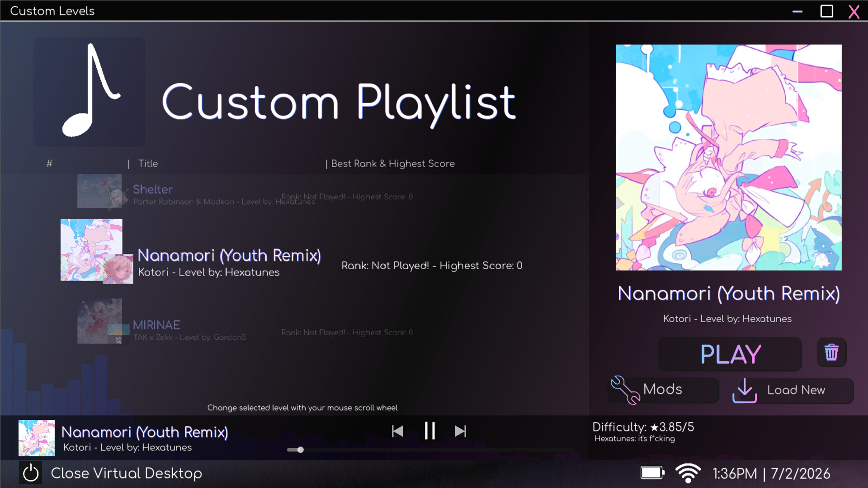The width and height of the screenshot is (868, 488).
Task: Open the Wi-Fi status icon
Action: pyautogui.click(x=688, y=473)
